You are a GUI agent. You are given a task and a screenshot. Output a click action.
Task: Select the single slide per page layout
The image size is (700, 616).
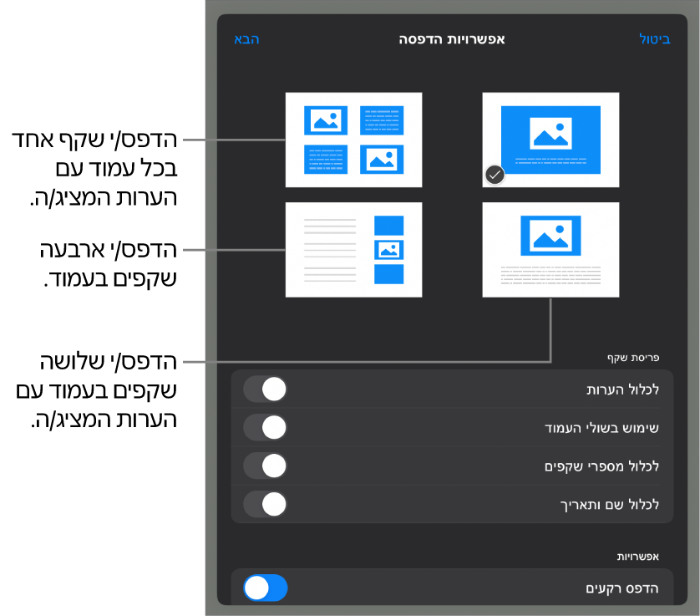point(550,140)
